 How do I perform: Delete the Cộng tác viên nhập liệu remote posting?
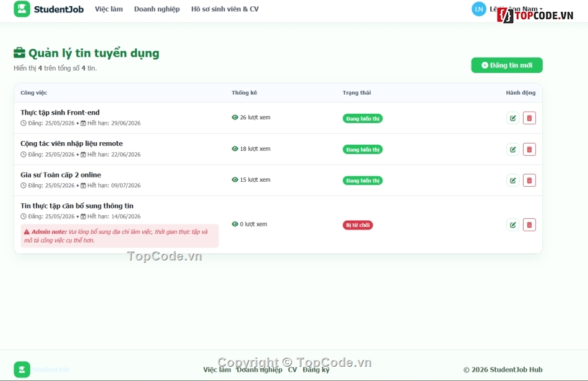click(529, 150)
